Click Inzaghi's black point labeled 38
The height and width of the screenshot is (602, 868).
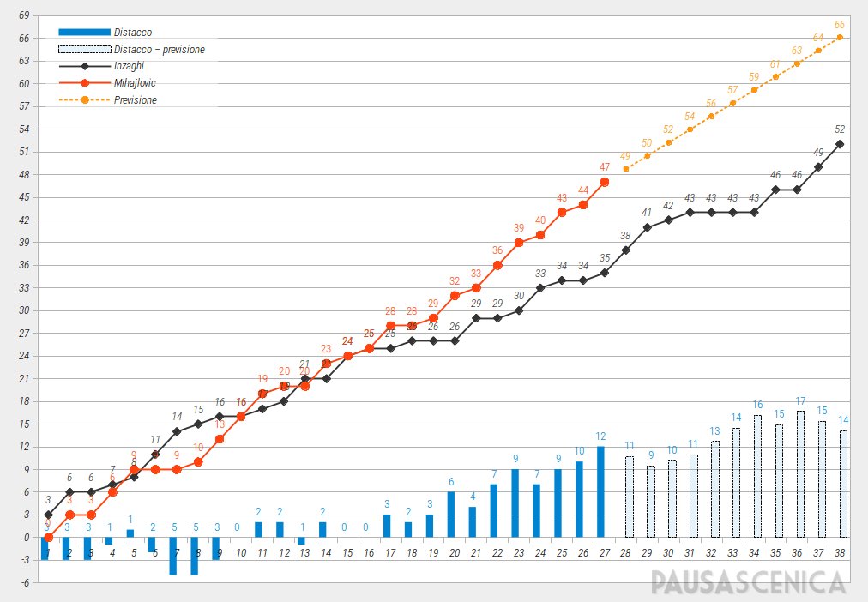tap(626, 250)
